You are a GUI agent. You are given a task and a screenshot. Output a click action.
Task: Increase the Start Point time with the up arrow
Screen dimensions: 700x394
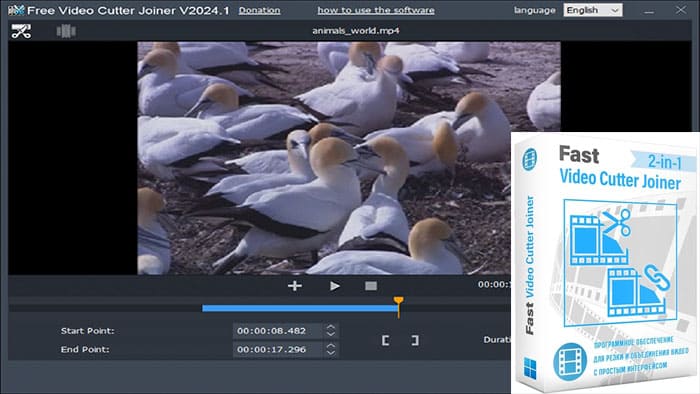click(x=330, y=327)
